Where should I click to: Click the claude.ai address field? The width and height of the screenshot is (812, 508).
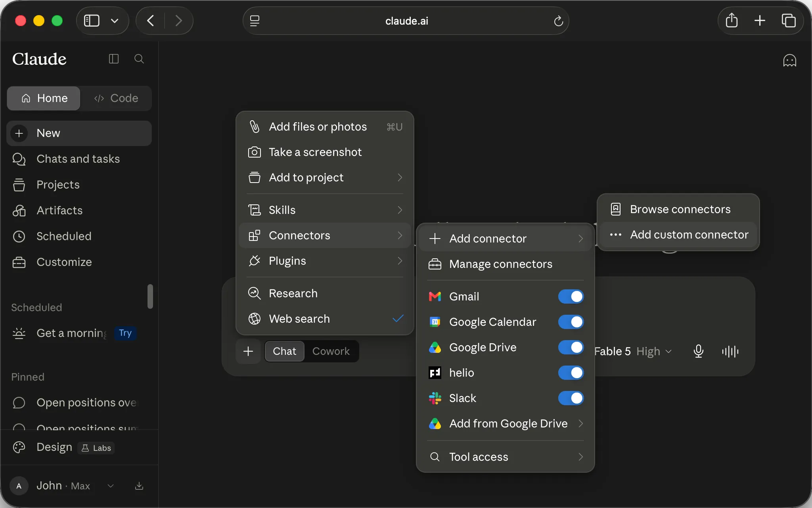coord(406,21)
